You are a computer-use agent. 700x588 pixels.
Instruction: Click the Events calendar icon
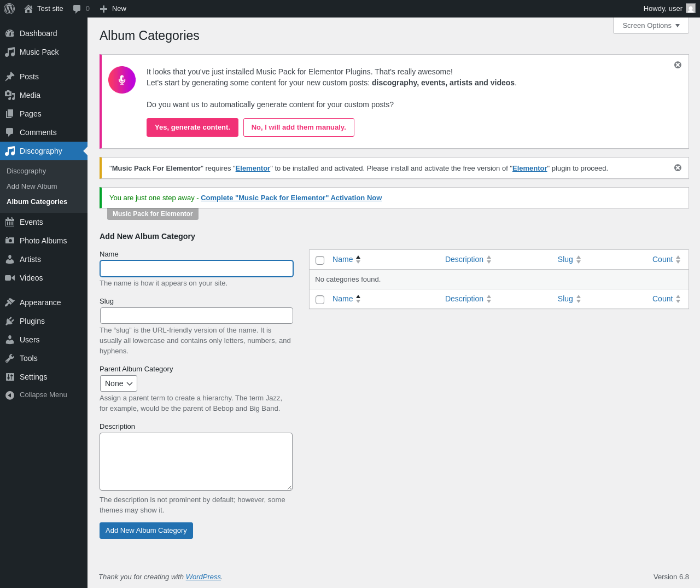[10, 222]
